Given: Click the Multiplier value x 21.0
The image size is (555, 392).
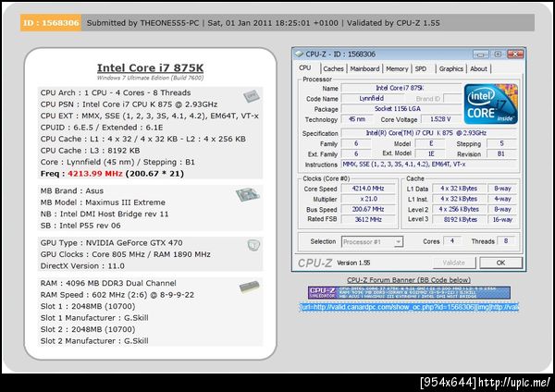Looking at the screenshot, I should click(368, 199).
